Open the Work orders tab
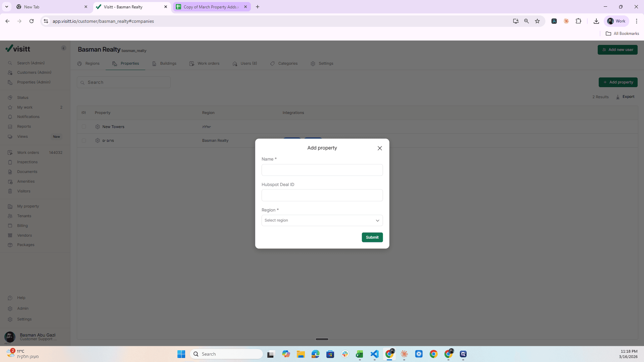Image resolution: width=644 pixels, height=362 pixels. coord(204,63)
